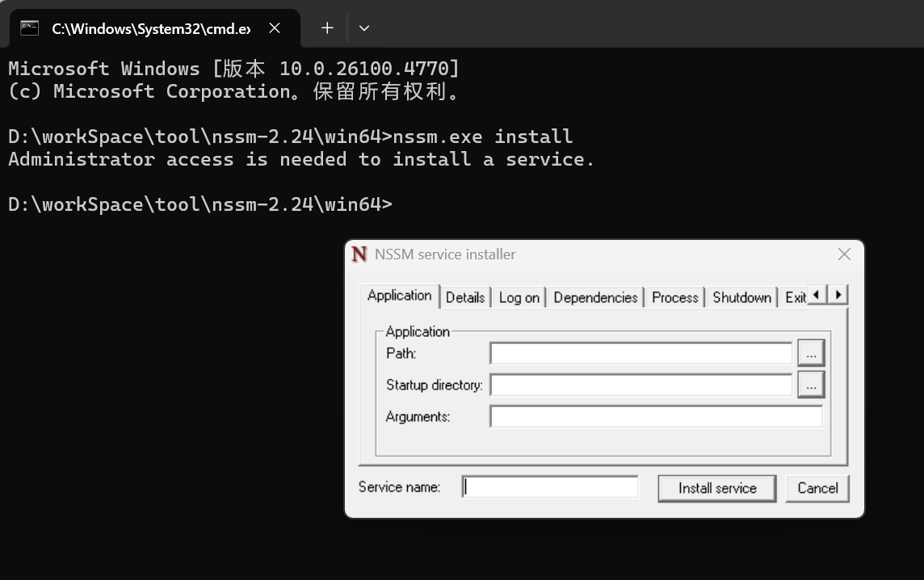The height and width of the screenshot is (580, 924).
Task: Select the Application tab
Action: (398, 296)
